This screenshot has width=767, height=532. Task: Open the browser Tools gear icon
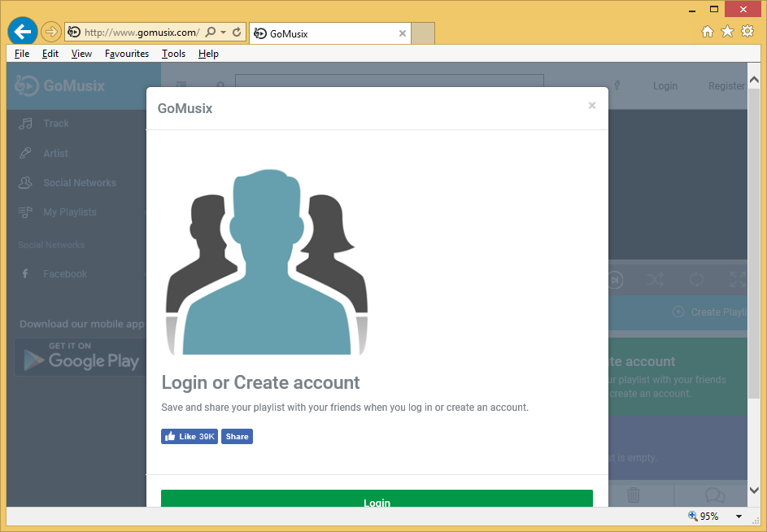747,32
